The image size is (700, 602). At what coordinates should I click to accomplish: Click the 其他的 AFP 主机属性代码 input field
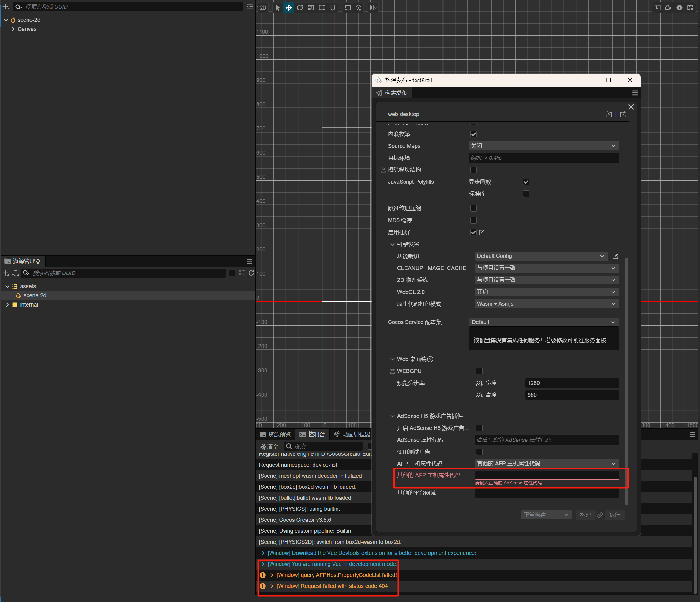pyautogui.click(x=547, y=475)
